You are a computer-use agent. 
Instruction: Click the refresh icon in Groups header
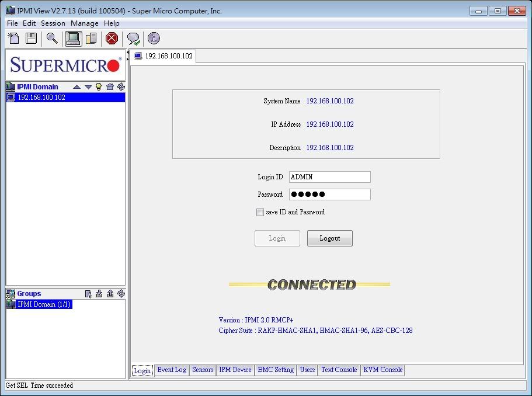tap(121, 294)
